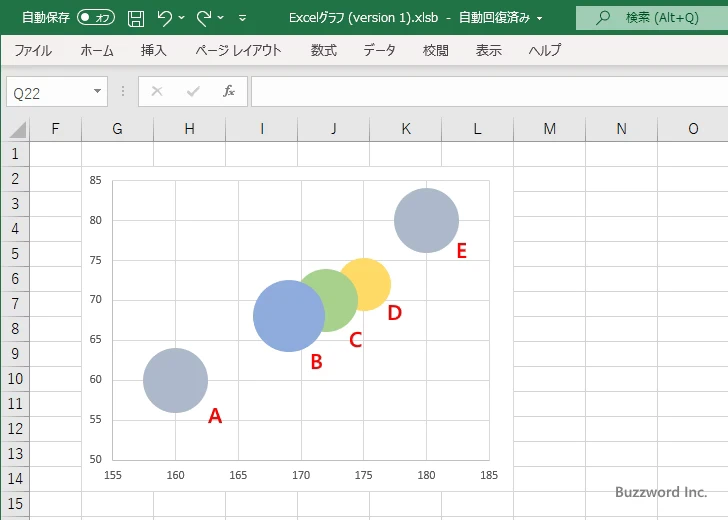Viewport: 728px width, 520px height.
Task: Click the Save floppy disk icon
Action: coord(136,18)
